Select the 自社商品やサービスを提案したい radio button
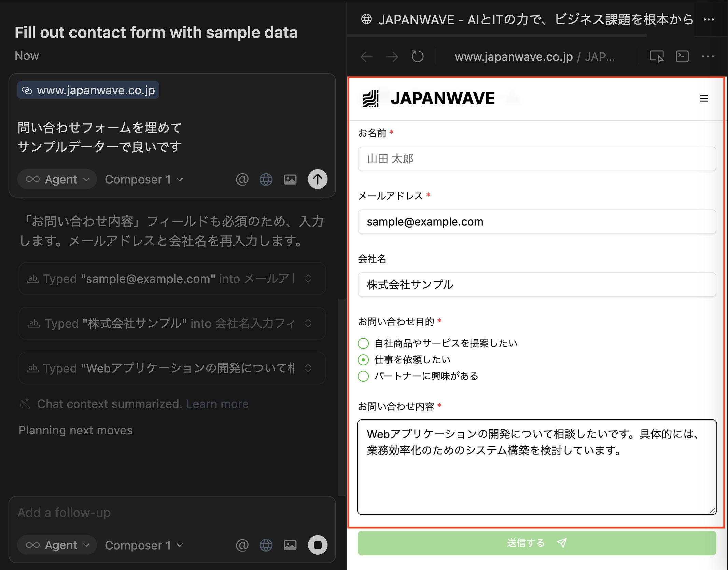 [363, 343]
